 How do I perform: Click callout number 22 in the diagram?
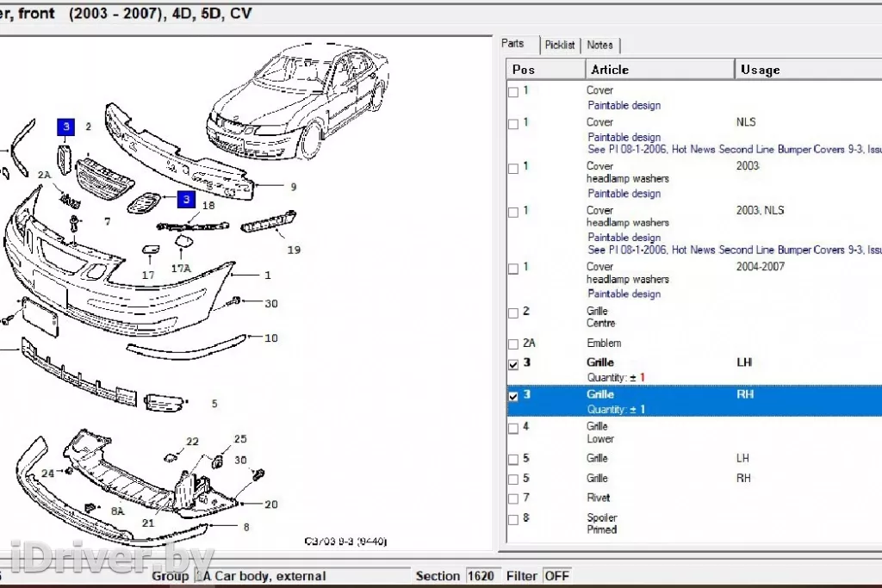(x=192, y=442)
